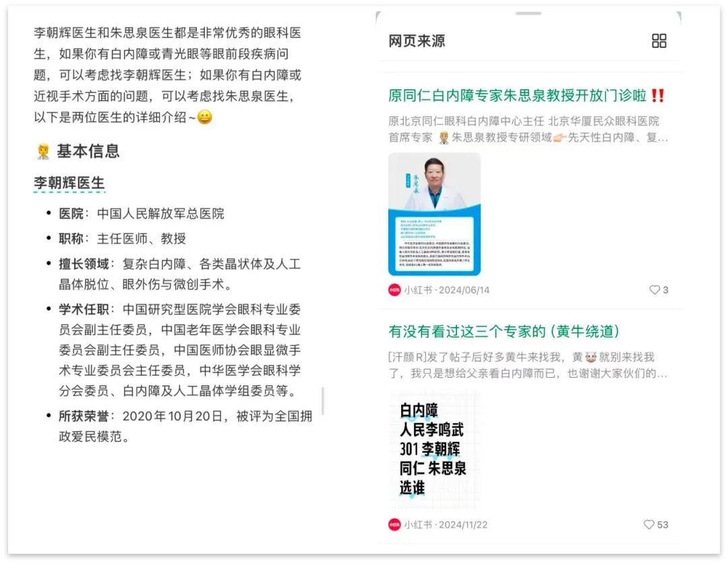Click the vertical scrollbar beside the answer text
This screenshot has height=564, width=728.
[x=323, y=401]
